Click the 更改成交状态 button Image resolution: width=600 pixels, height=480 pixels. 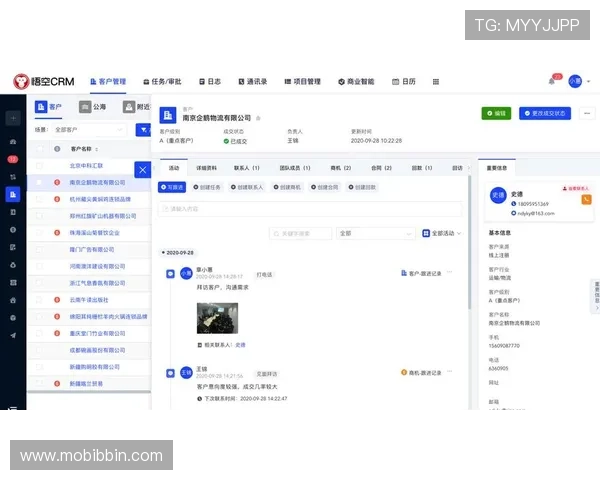[545, 113]
